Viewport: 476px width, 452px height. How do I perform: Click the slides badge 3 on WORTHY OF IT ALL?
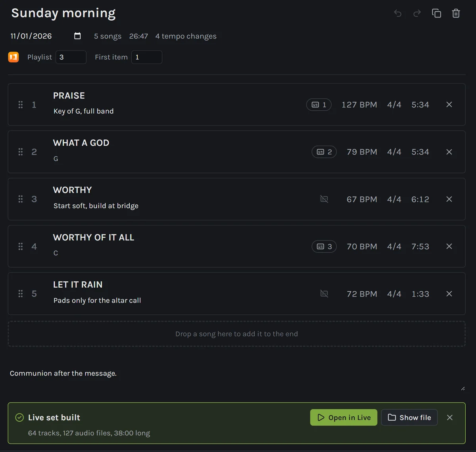pos(324,246)
